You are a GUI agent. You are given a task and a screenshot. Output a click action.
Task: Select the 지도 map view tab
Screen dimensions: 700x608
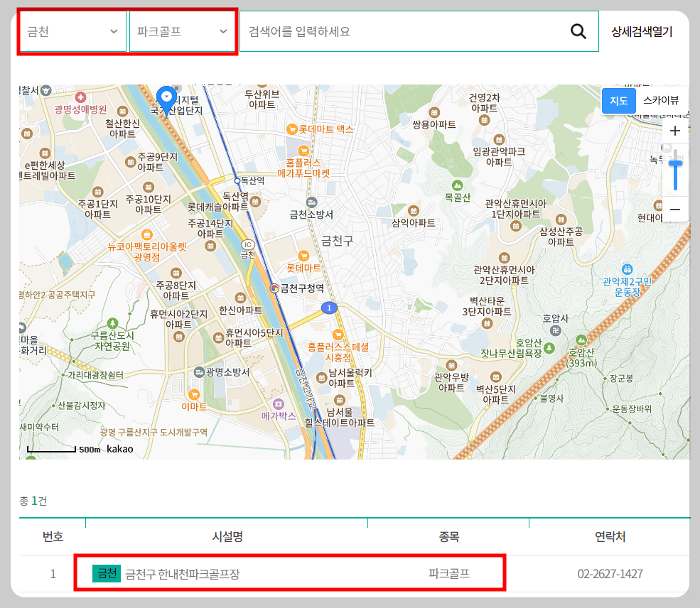[618, 101]
